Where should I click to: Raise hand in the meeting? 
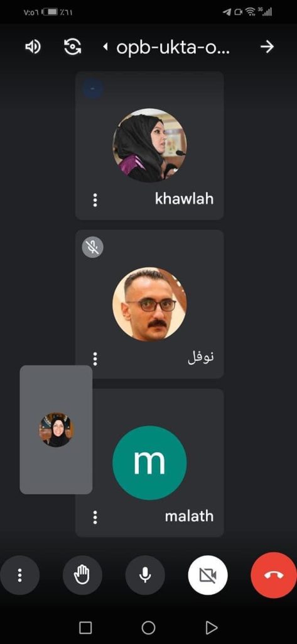coord(82,575)
